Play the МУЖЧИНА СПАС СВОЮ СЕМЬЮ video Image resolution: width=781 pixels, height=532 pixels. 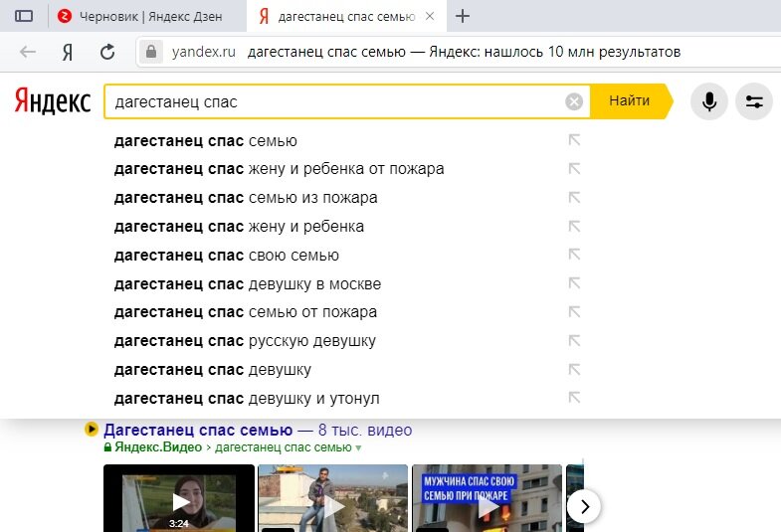tap(488, 498)
